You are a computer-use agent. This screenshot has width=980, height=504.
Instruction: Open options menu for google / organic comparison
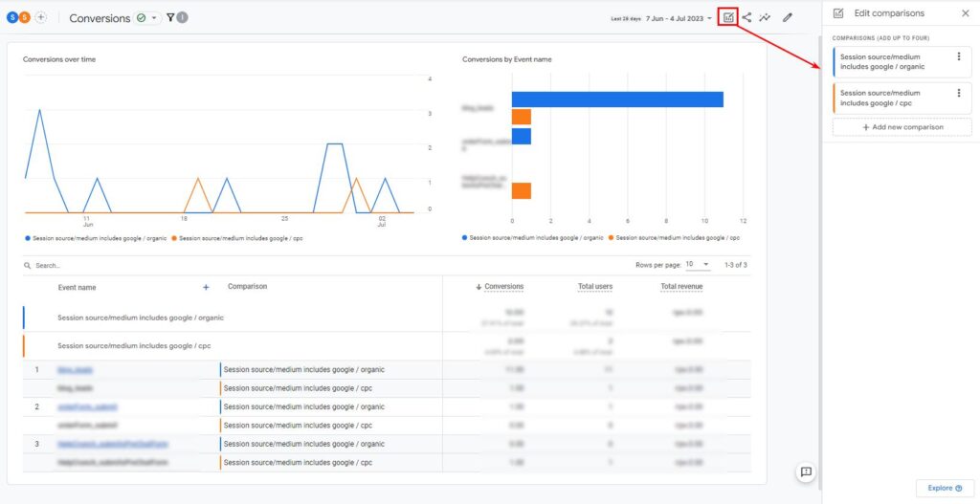[x=959, y=56]
